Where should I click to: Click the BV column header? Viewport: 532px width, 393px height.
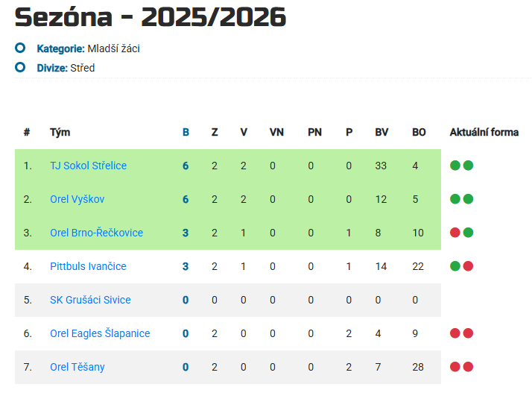coord(381,132)
